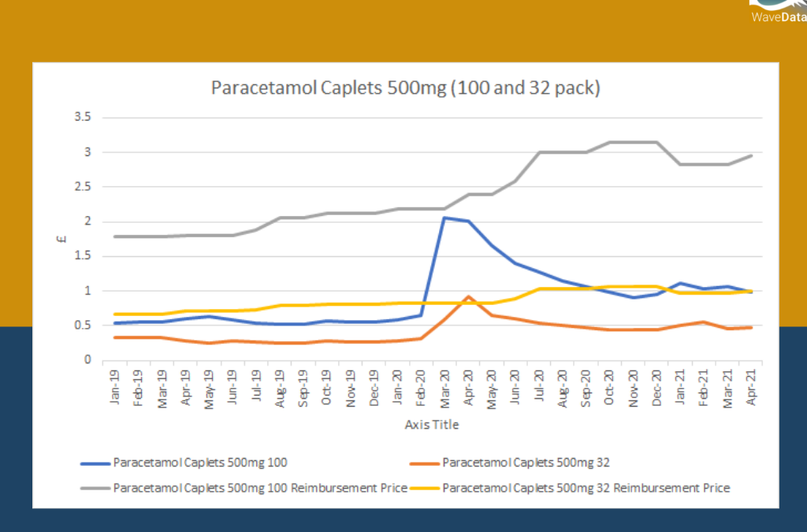Click the 0 value on the vertical axis

87,359
